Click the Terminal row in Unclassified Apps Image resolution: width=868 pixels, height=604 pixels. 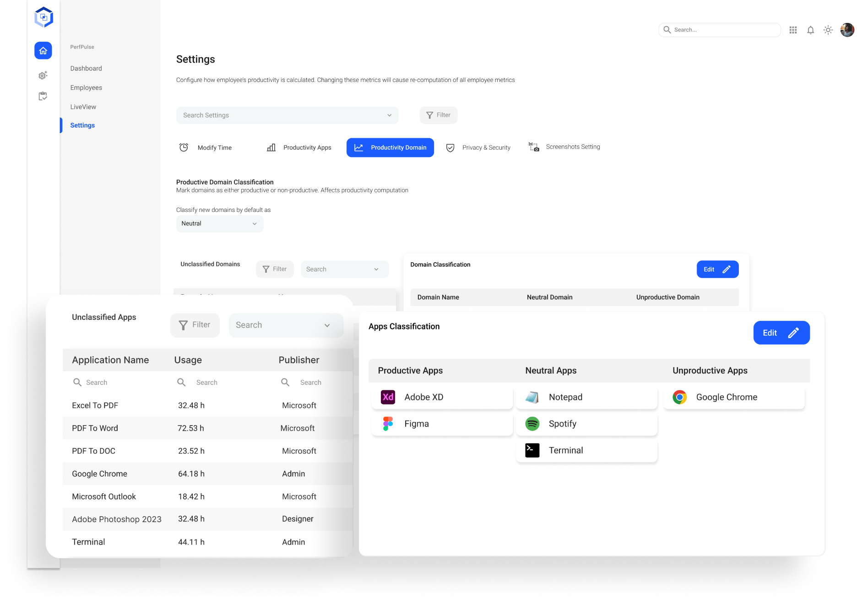point(208,542)
